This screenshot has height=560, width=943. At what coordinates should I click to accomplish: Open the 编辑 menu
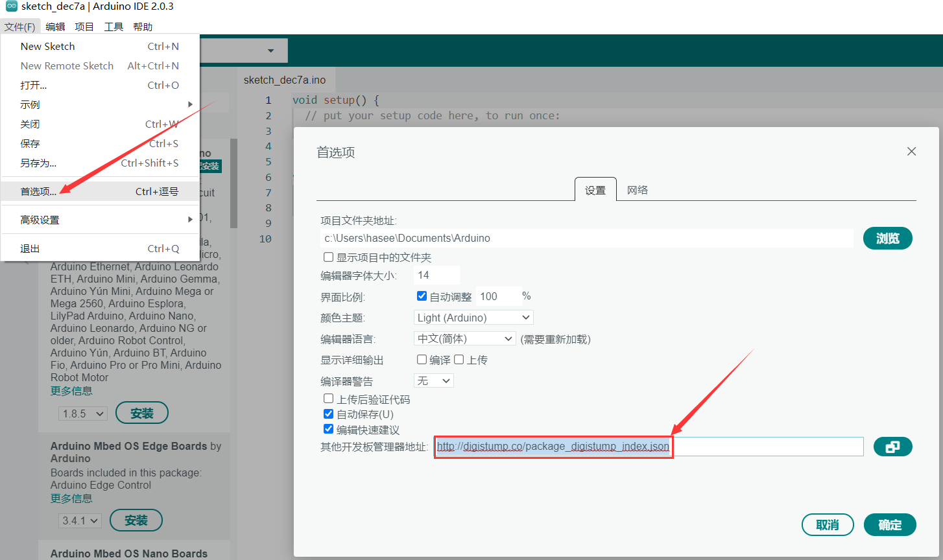coord(55,27)
